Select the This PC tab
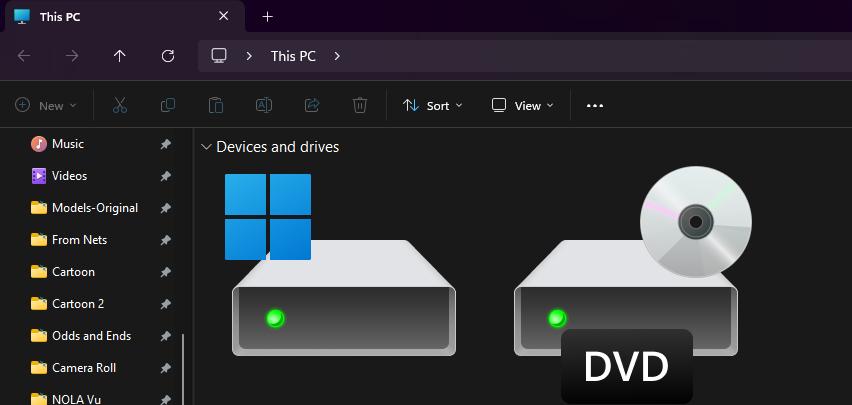852x405 pixels. tap(125, 16)
